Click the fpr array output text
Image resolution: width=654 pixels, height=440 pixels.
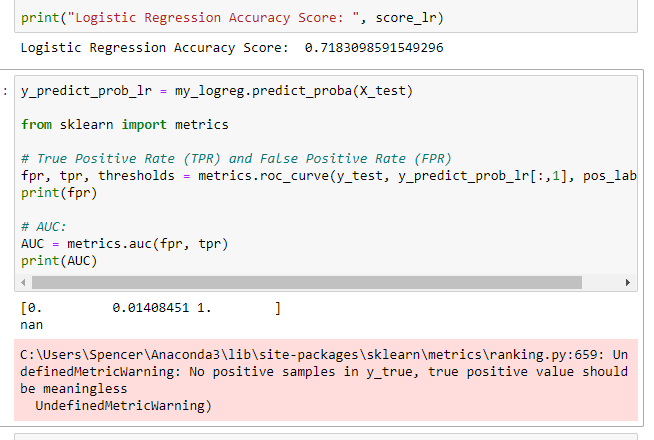[x=150, y=309]
